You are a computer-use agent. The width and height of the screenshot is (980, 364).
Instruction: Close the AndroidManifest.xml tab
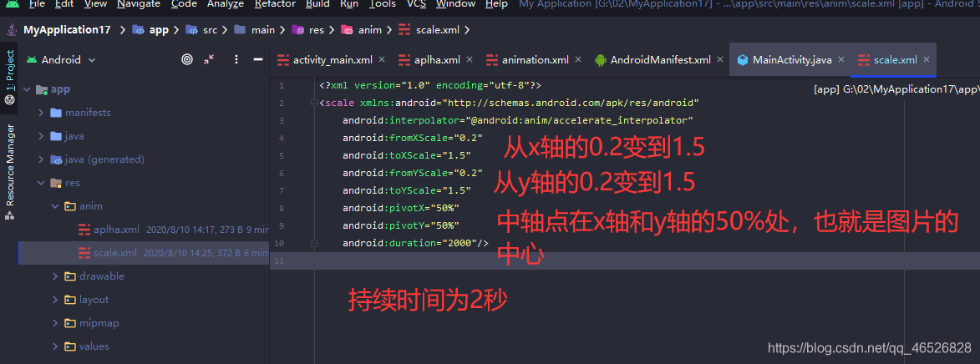pyautogui.click(x=720, y=60)
